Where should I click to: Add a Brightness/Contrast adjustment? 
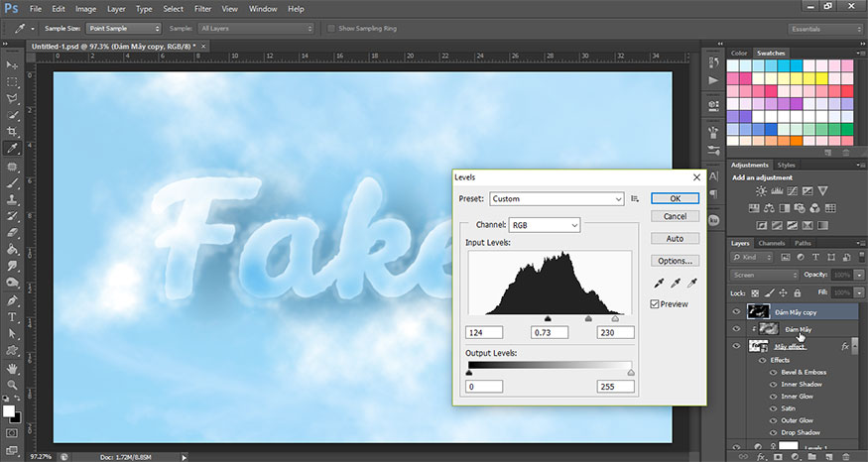pos(761,191)
